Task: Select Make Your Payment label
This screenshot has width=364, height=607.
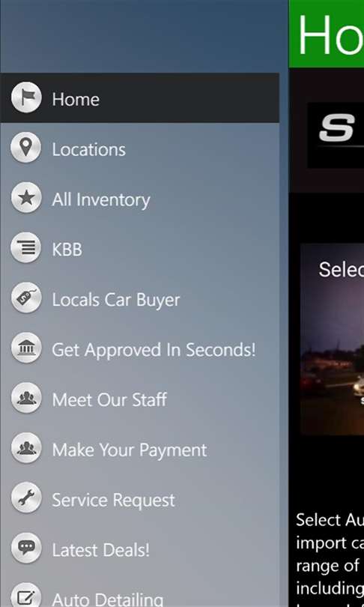Action: point(130,450)
